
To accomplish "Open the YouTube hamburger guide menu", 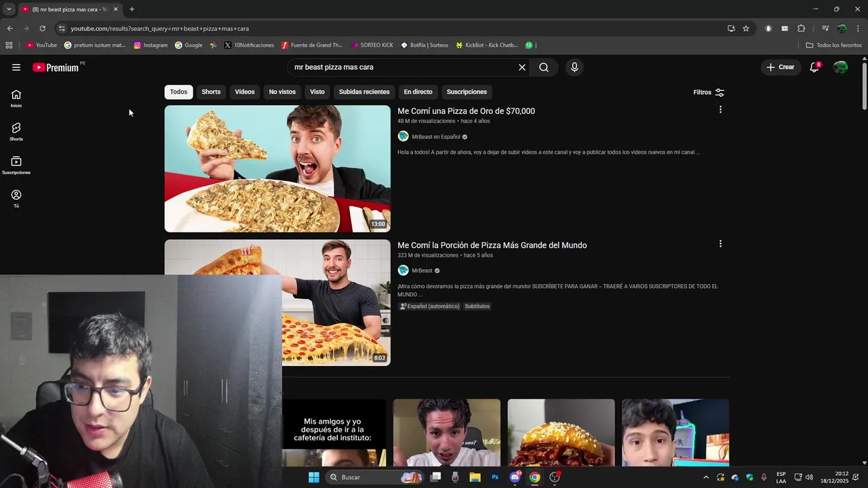I will pos(16,67).
